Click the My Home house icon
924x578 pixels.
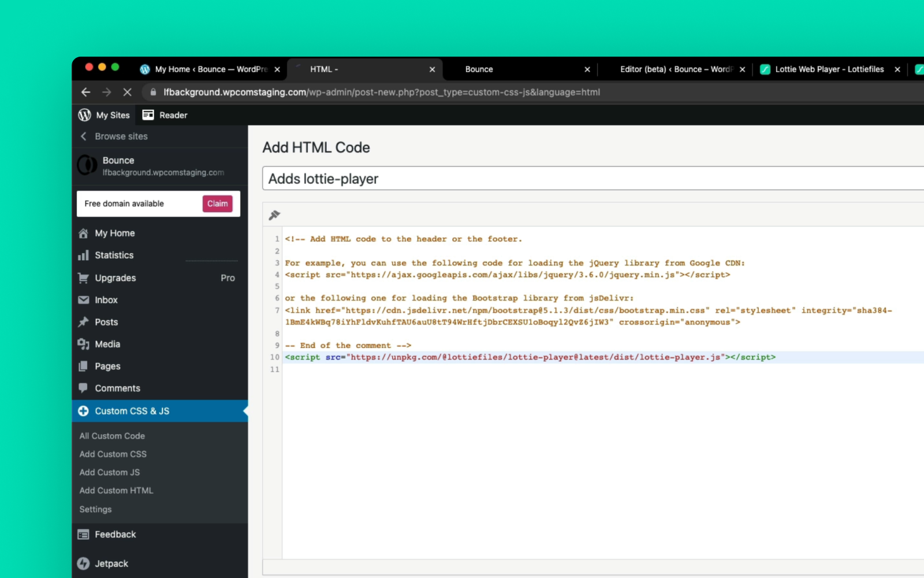pos(83,233)
